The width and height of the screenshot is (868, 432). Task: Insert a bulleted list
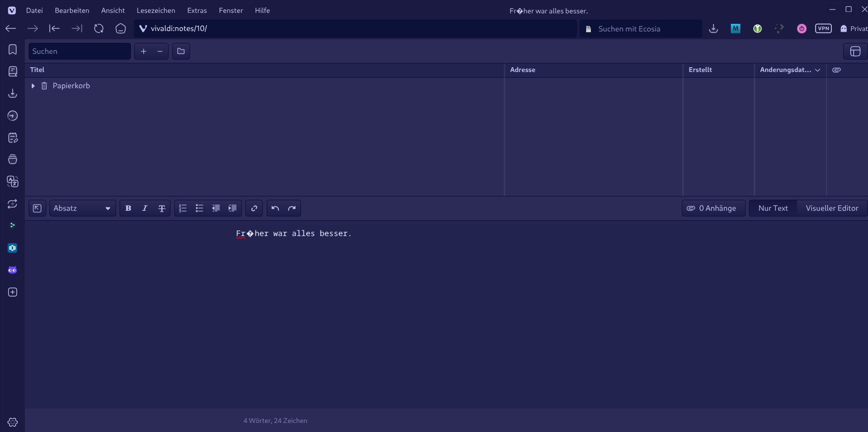(x=200, y=208)
